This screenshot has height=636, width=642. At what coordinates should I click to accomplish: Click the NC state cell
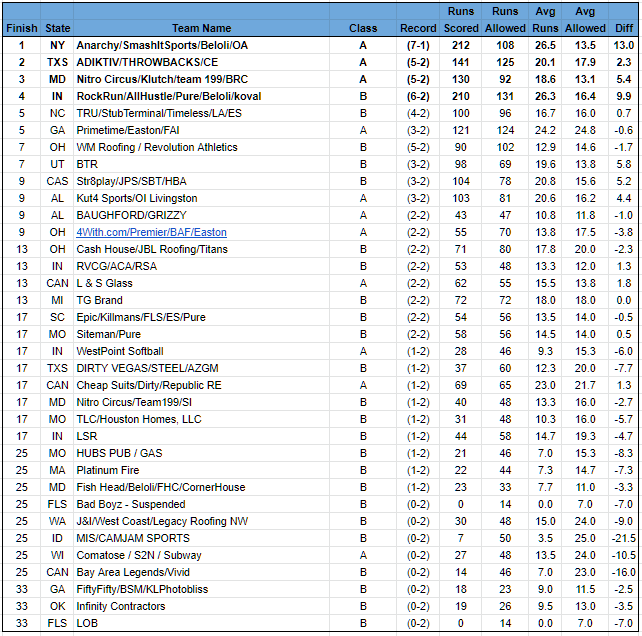(57, 113)
